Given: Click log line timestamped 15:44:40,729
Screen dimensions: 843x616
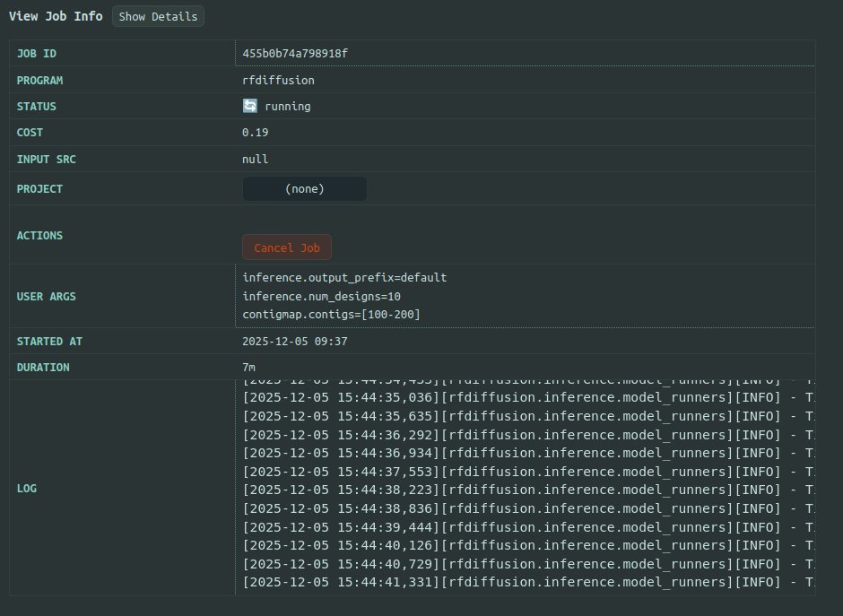Looking at the screenshot, I should (528, 564).
